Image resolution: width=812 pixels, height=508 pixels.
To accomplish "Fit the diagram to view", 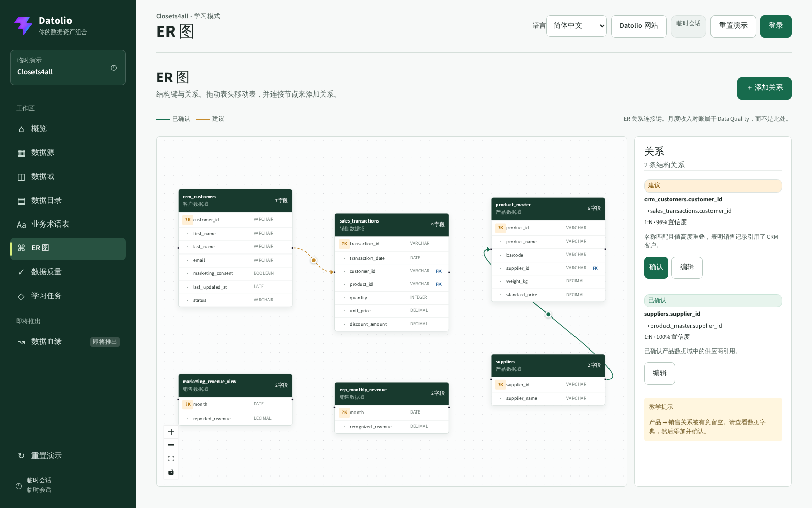I will (x=171, y=458).
